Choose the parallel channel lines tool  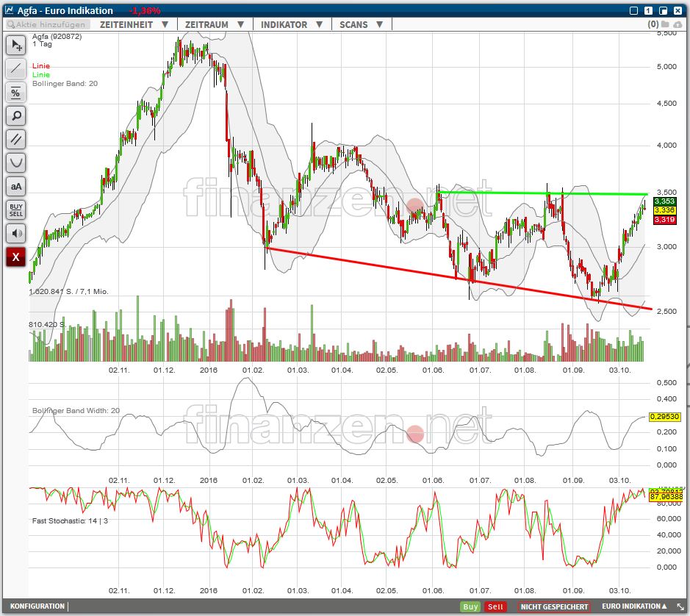[15, 140]
